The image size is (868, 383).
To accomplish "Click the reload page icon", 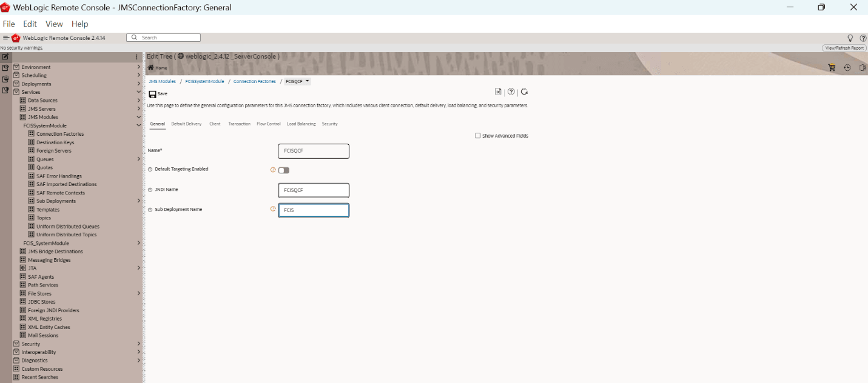I will click(524, 92).
